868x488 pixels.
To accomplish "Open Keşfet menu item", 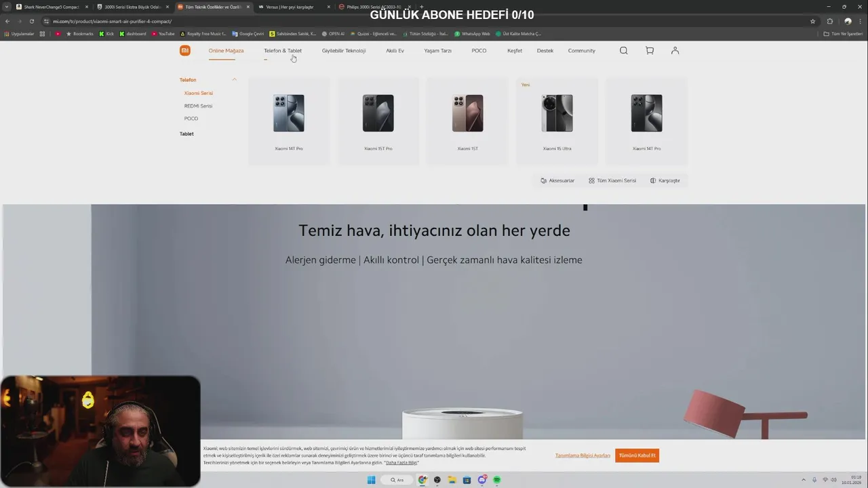I will [x=515, y=51].
